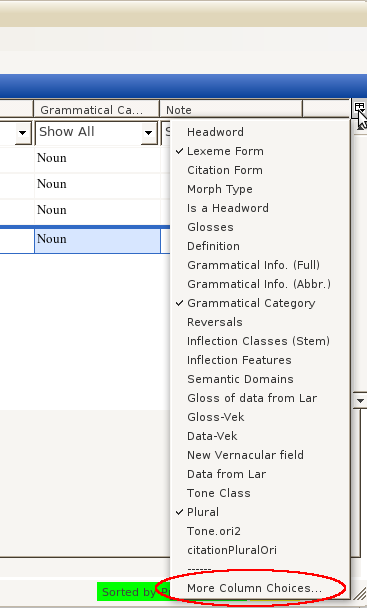Select the first Noun cell
This screenshot has height=608, width=367.
97,158
